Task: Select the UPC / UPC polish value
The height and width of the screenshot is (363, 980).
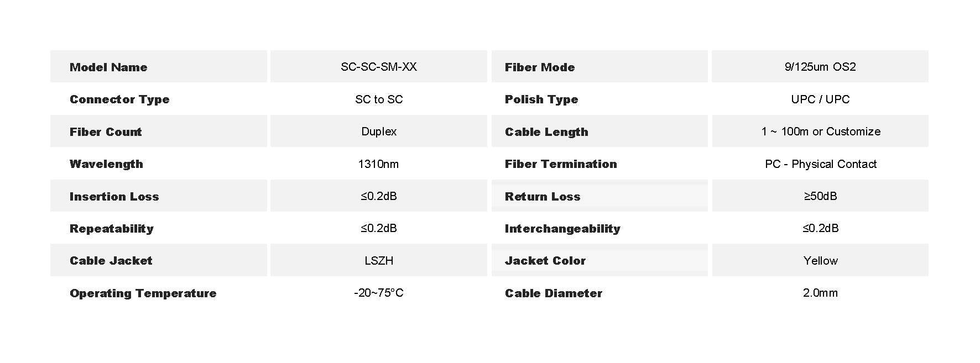Action: click(x=820, y=99)
